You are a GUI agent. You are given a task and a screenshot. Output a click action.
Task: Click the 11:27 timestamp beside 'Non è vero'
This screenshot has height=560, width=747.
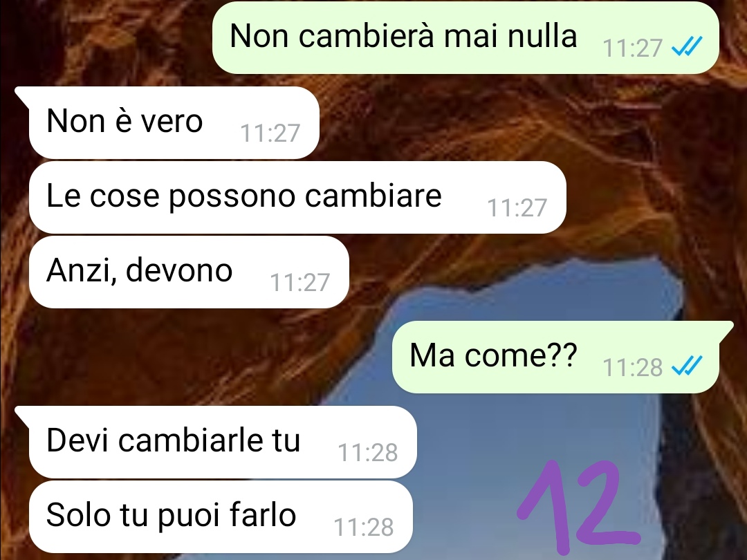[x=270, y=133]
